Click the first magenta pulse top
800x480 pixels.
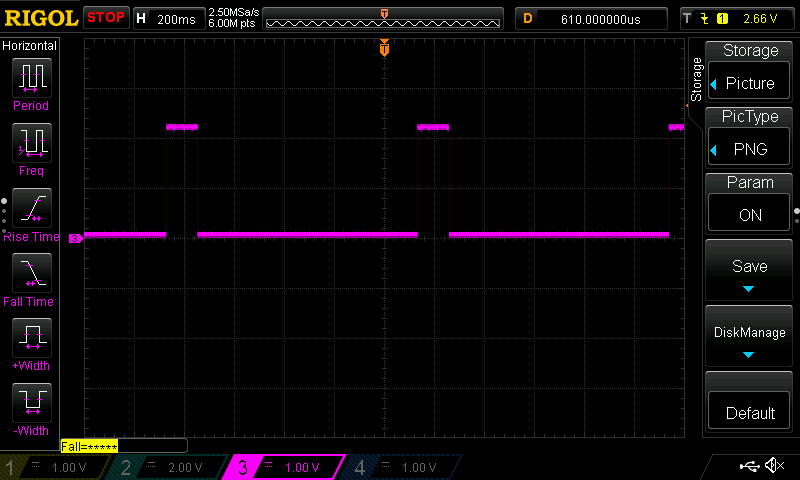[182, 127]
